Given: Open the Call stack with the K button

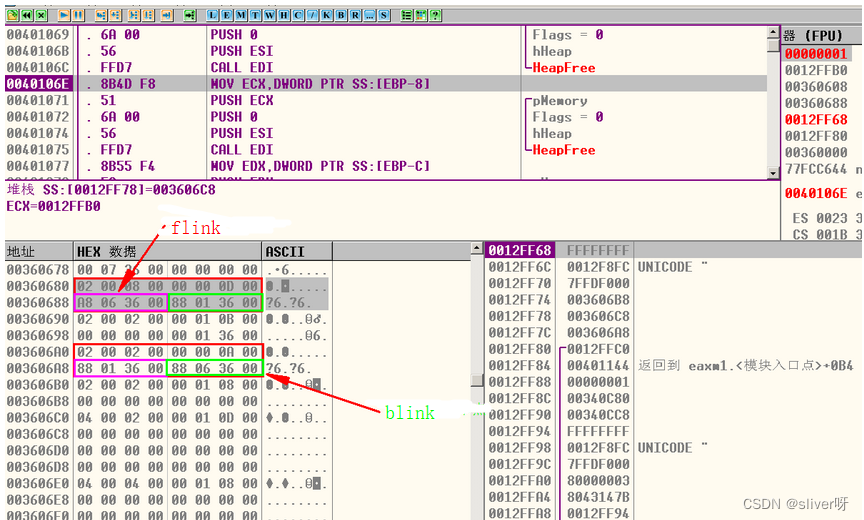Looking at the screenshot, I should coord(326,15).
